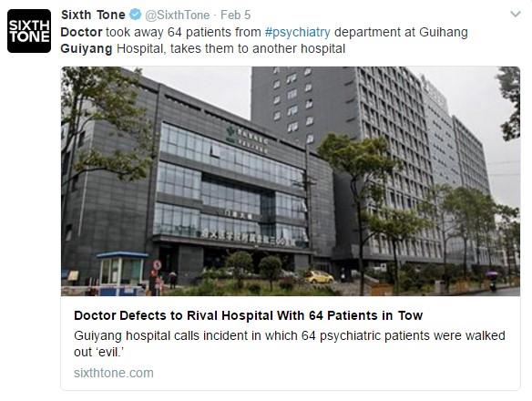Open the @SixthTone handle link
Screen dimensions: 532x401
178,15
